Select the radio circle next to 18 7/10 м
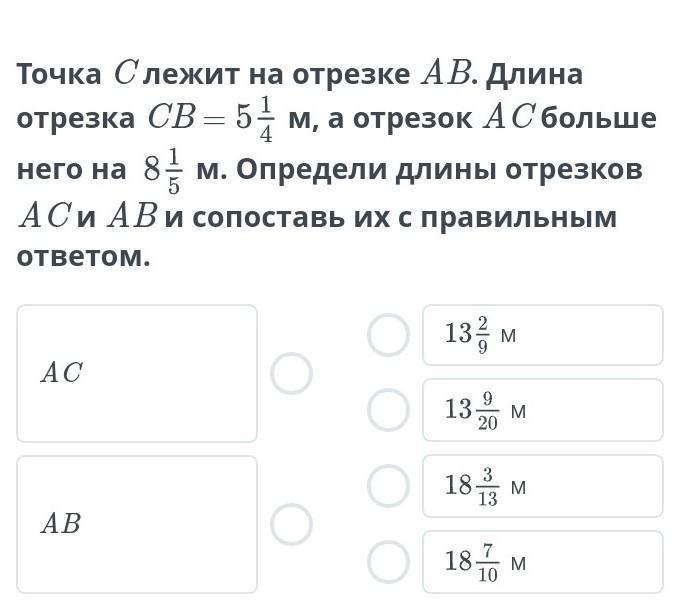This screenshot has width=679, height=613. [388, 562]
